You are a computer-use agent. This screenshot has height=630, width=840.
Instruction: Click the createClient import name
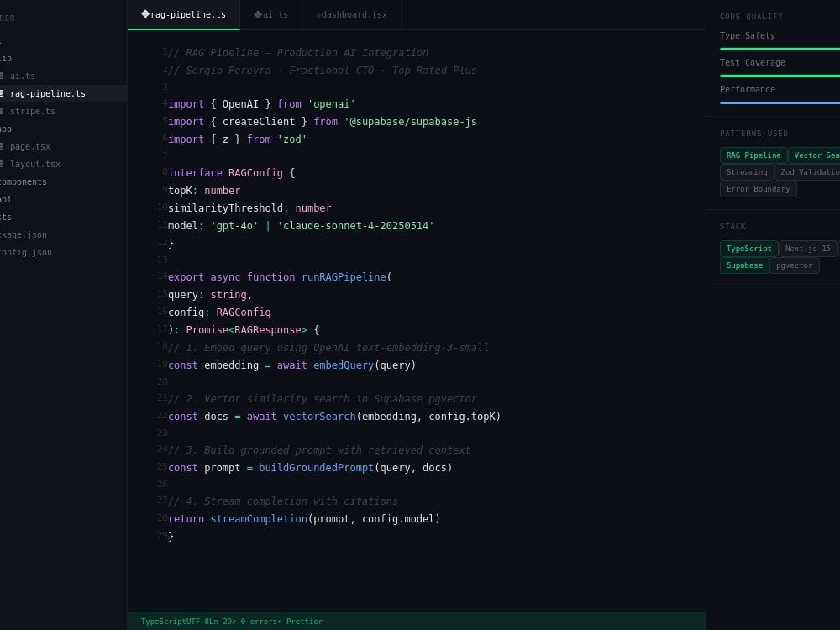point(259,122)
